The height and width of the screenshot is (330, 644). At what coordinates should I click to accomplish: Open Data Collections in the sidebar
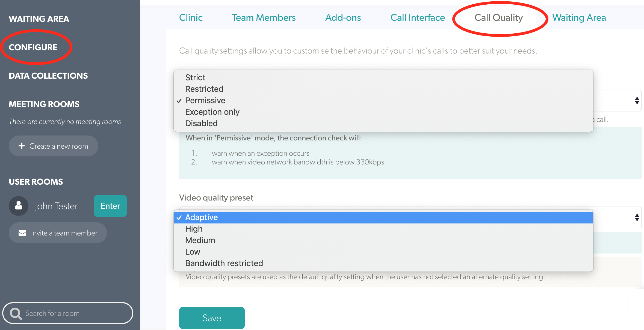pos(48,76)
